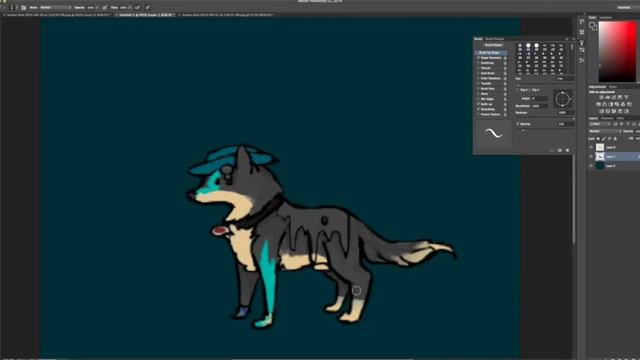Image resolution: width=640 pixels, height=360 pixels.
Task: Hide the highlighted layer via eye icon
Action: pyautogui.click(x=591, y=156)
